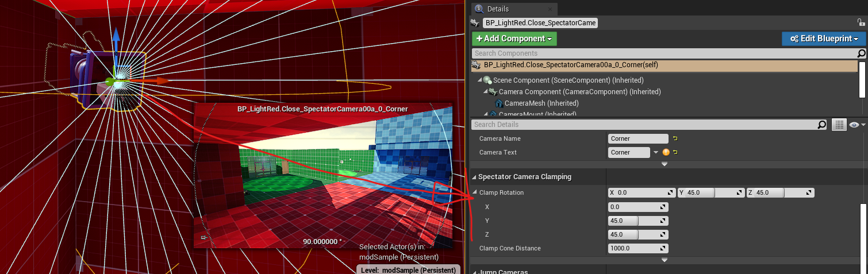The width and height of the screenshot is (868, 274).
Task: Select the BP_LightRed.Close_SpectatorCamera00a_0_Corner(self) row
Action: click(664, 65)
